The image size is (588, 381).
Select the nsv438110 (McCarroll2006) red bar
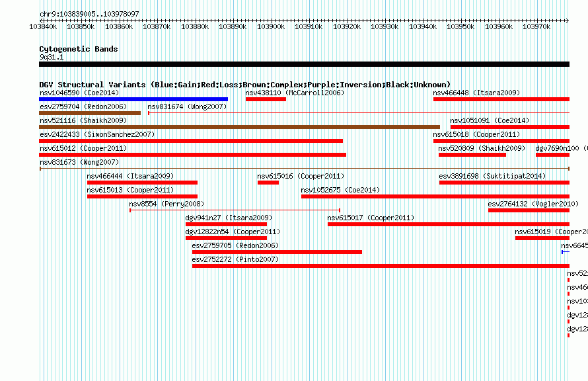tap(266, 99)
